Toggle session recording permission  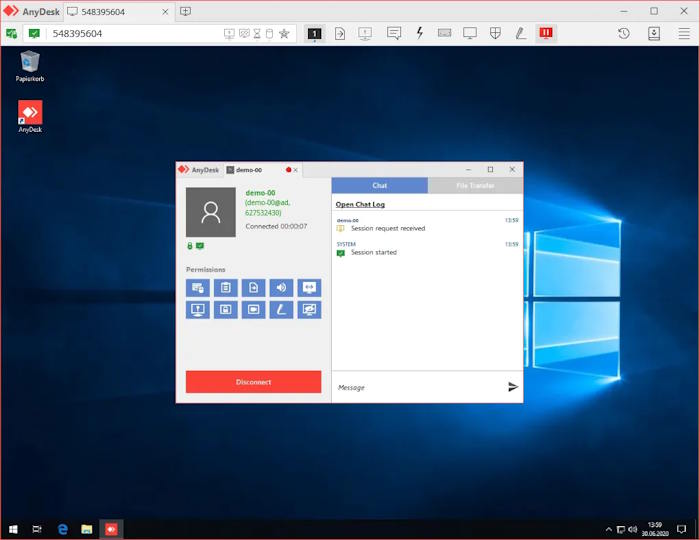(x=254, y=309)
